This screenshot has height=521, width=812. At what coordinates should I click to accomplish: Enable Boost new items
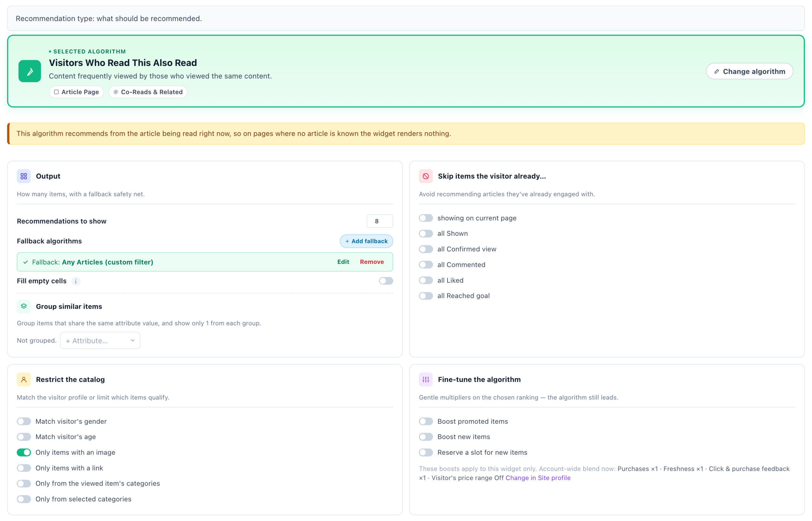coord(426,437)
